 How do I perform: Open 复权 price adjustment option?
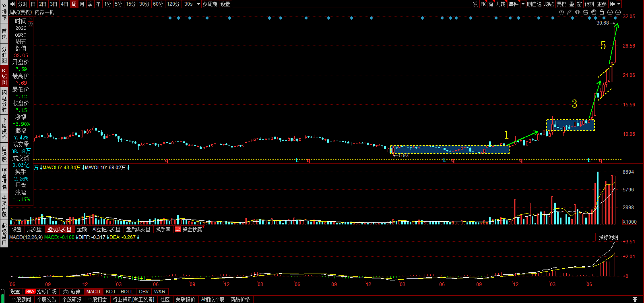pos(561,4)
